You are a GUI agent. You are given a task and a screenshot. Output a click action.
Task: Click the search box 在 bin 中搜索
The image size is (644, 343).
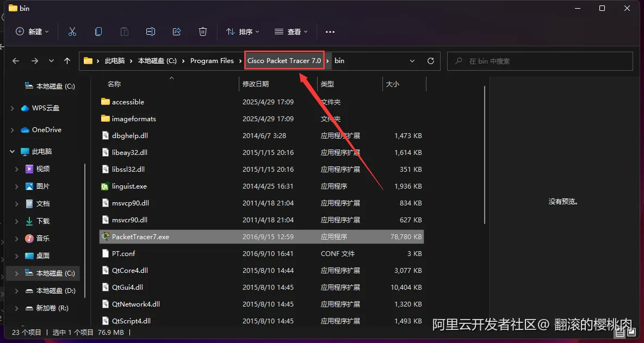[x=540, y=61]
